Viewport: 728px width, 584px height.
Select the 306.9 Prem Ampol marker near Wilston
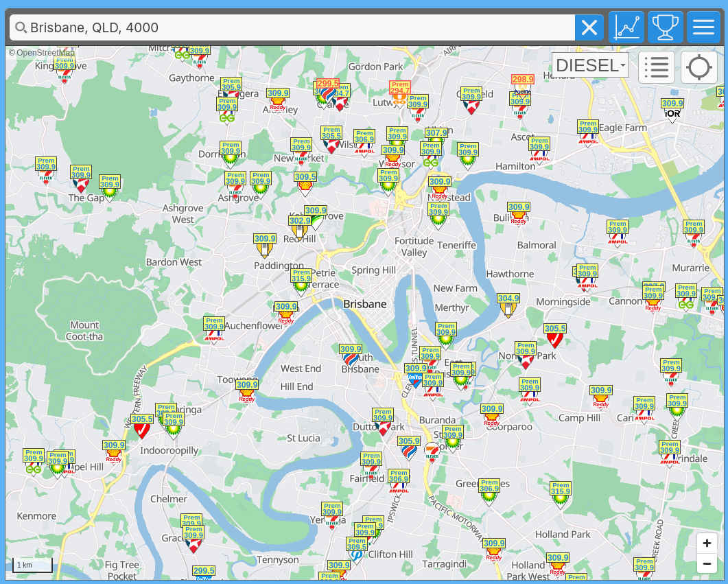tap(364, 143)
